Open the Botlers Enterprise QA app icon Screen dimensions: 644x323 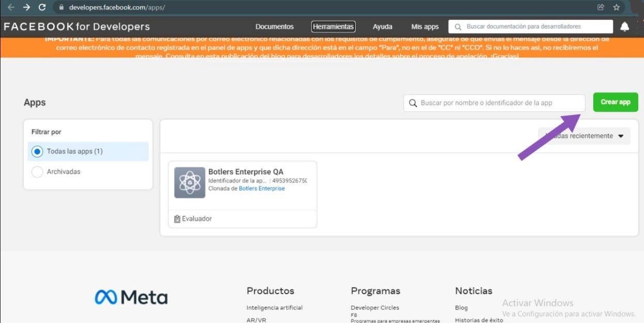(x=190, y=183)
